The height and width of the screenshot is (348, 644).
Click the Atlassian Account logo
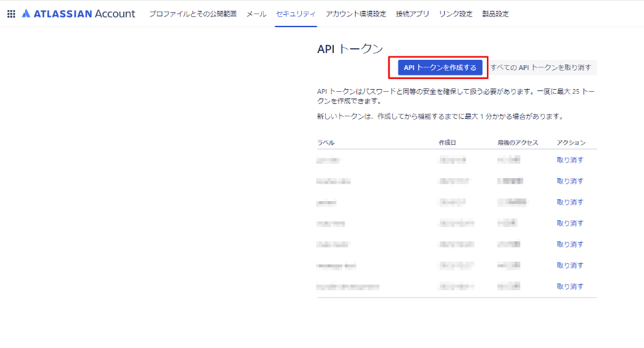(x=78, y=14)
